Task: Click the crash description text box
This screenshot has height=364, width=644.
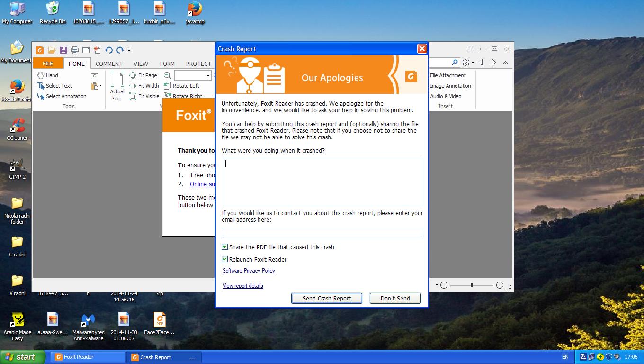Action: pyautogui.click(x=323, y=182)
